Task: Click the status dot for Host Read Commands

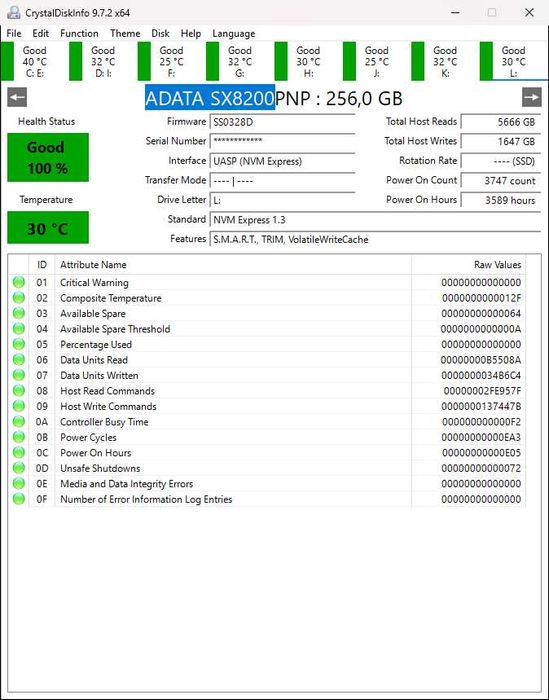Action: [x=19, y=391]
